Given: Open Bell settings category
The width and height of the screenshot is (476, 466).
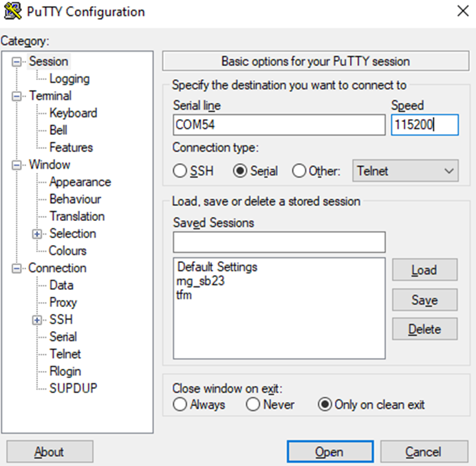Looking at the screenshot, I should pos(58,130).
